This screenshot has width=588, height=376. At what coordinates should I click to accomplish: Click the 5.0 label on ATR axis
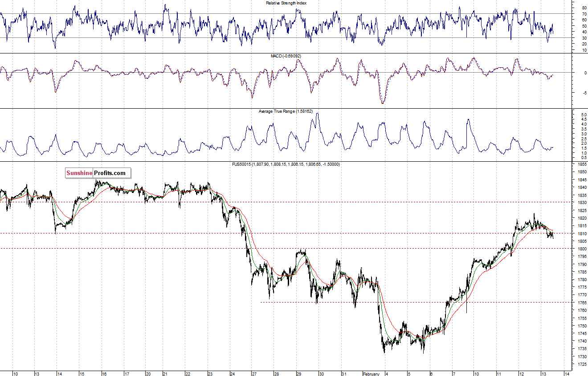584,115
